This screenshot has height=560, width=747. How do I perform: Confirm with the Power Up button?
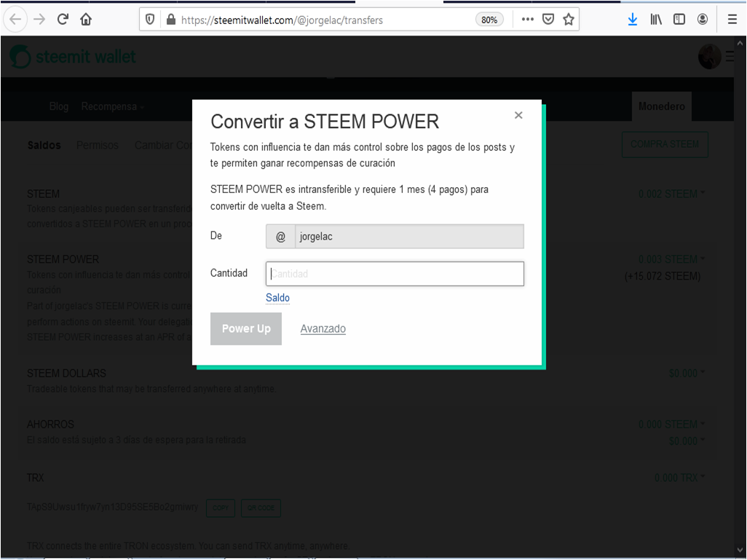pos(246,329)
